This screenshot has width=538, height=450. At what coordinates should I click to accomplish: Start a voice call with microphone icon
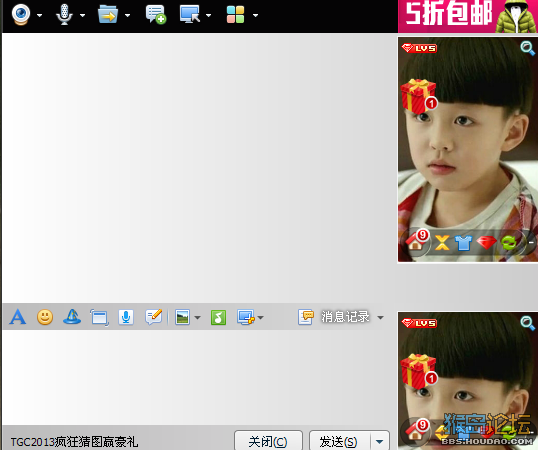point(64,15)
